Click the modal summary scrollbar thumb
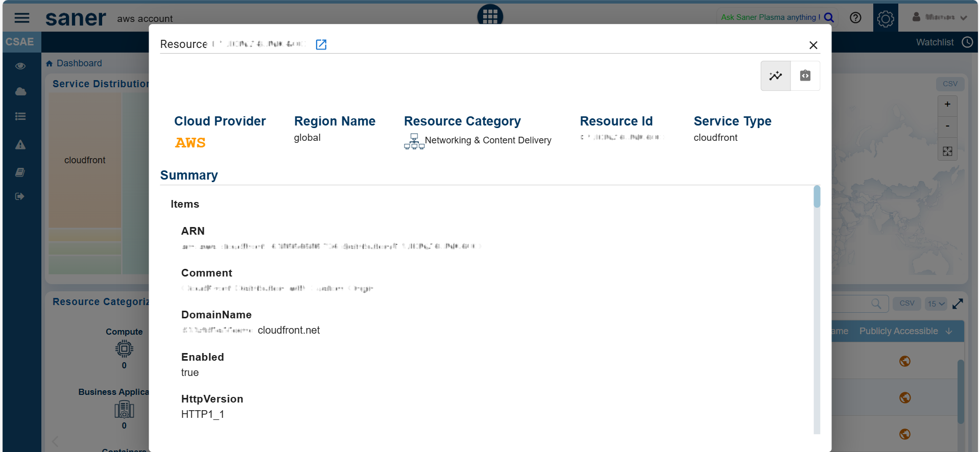Image resolution: width=980 pixels, height=452 pixels. tap(817, 197)
